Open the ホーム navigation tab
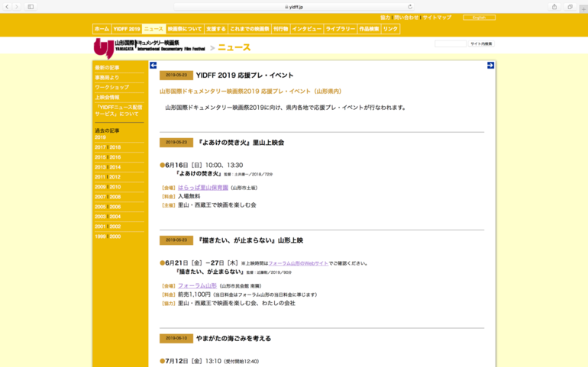The width and height of the screenshot is (588, 367). click(102, 29)
